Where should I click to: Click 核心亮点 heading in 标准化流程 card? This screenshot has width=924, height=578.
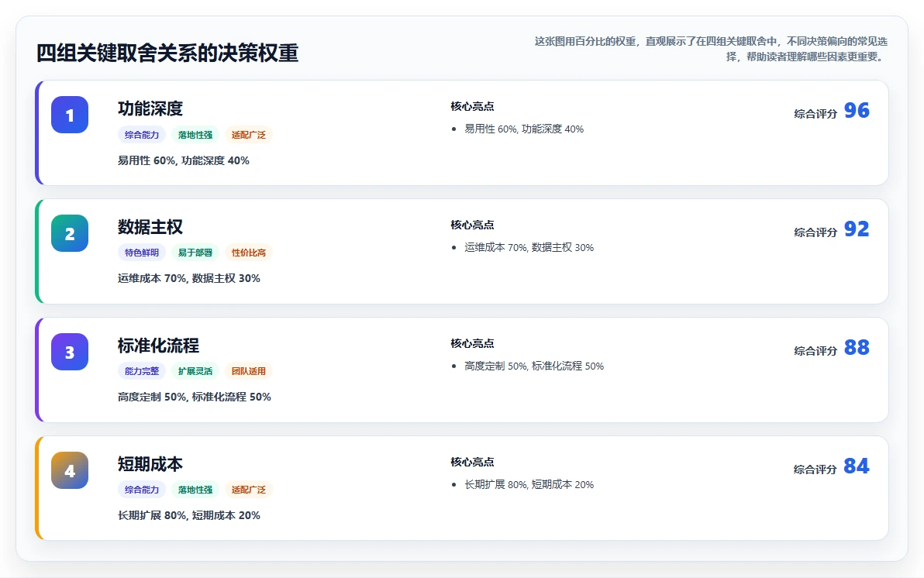472,343
